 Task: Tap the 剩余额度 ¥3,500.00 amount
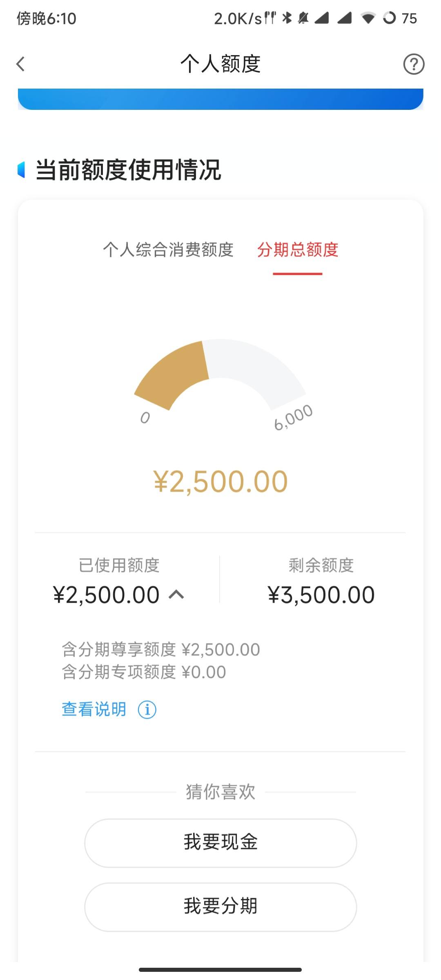coord(321,595)
